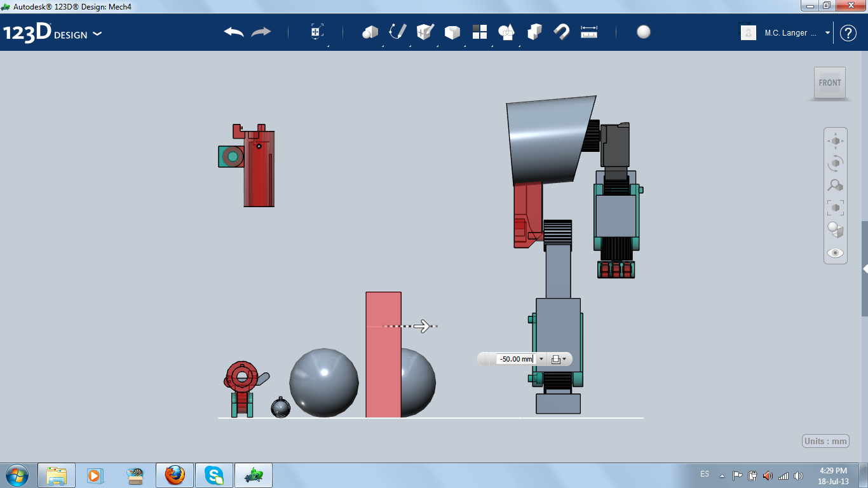Select the Pan navigation tool
The height and width of the screenshot is (488, 868).
pos(836,141)
